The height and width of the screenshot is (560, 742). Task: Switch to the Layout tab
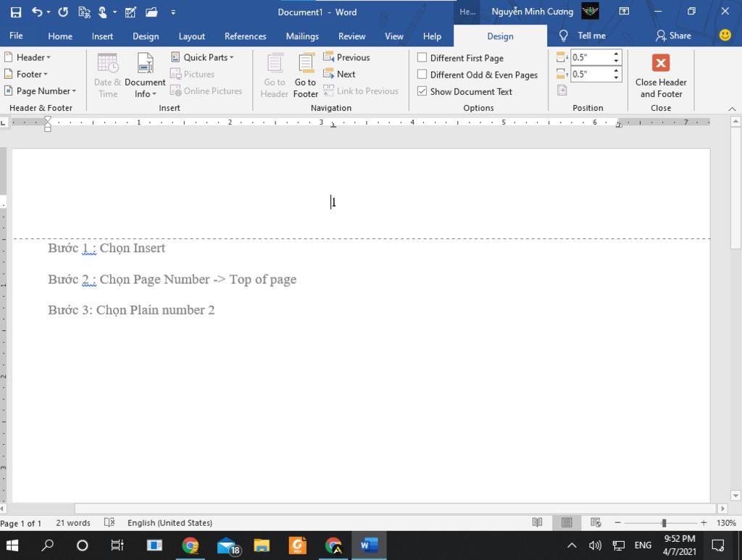191,36
